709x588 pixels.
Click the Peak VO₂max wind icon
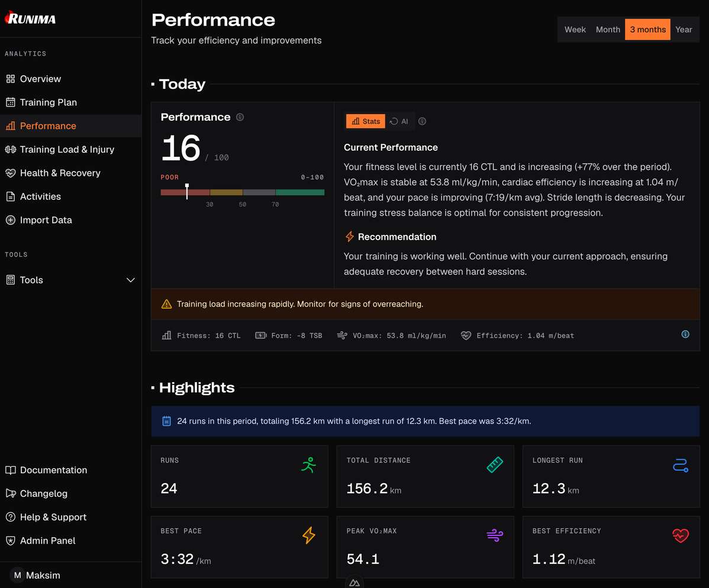(x=495, y=535)
